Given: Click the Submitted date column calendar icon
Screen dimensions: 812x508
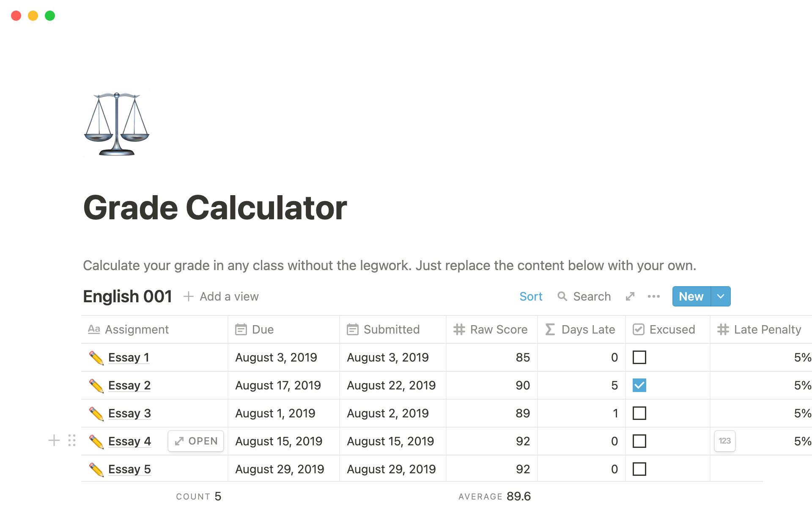Looking at the screenshot, I should point(352,329).
